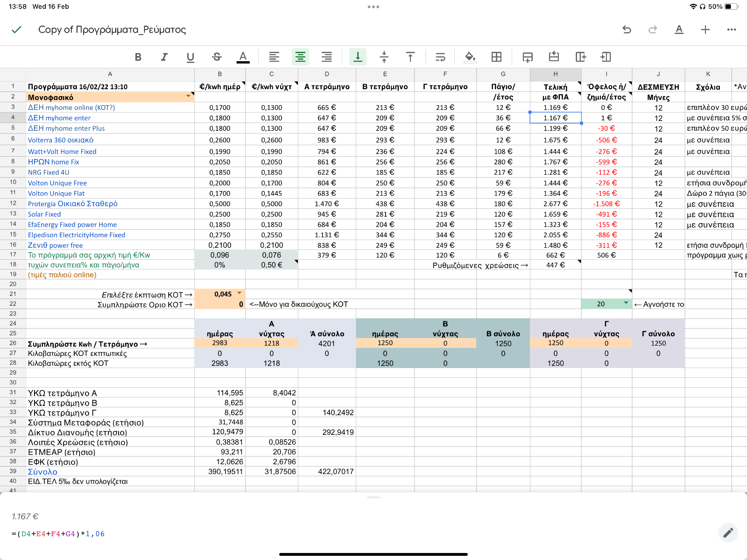
Task: Open the 0,045 discount dropdown
Action: pos(240,293)
